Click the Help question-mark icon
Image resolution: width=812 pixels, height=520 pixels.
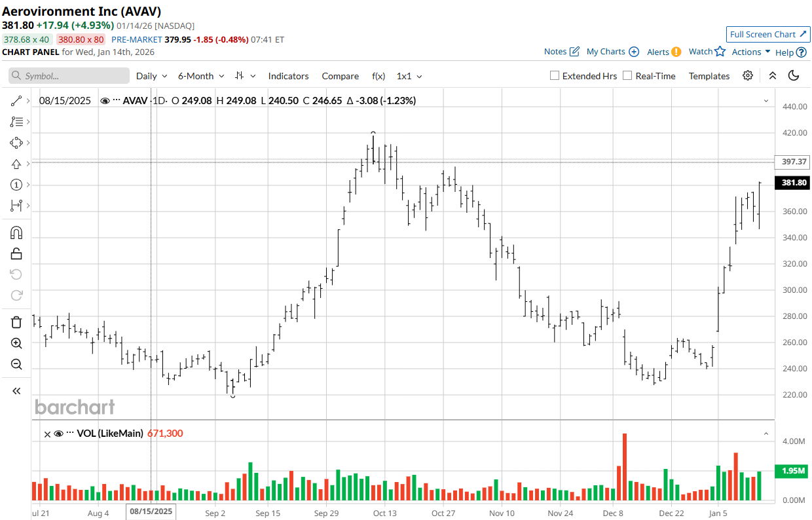[x=802, y=52]
